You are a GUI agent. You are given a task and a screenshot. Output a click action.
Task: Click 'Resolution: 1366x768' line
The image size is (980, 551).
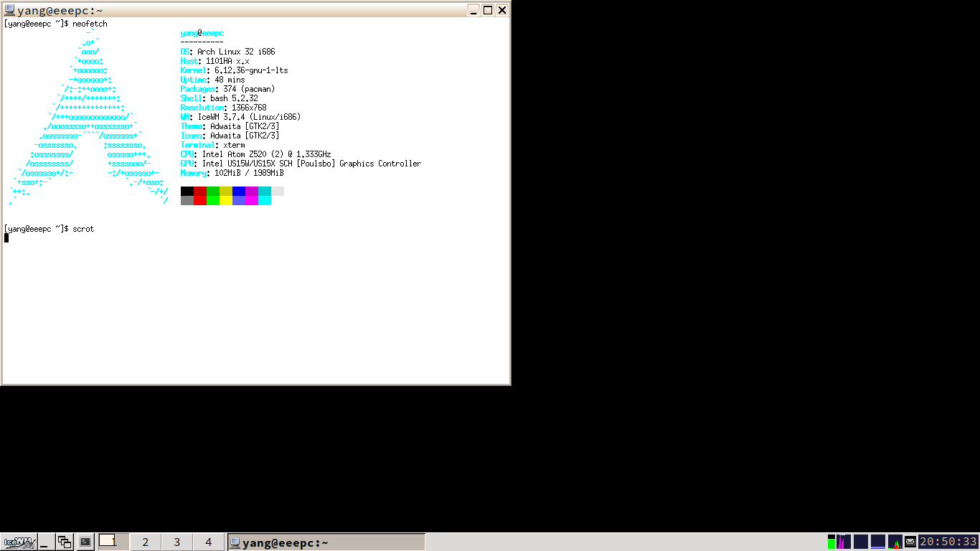[x=224, y=108]
